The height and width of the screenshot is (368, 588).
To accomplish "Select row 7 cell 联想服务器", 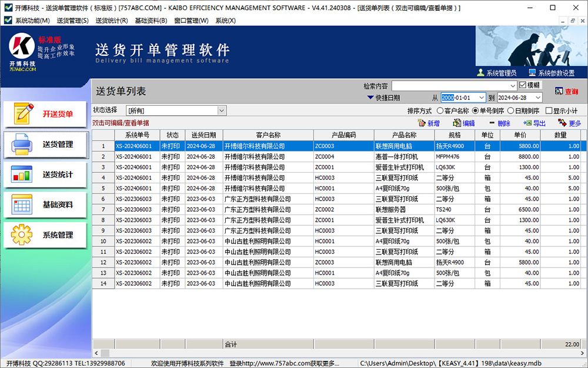I will tap(405, 209).
